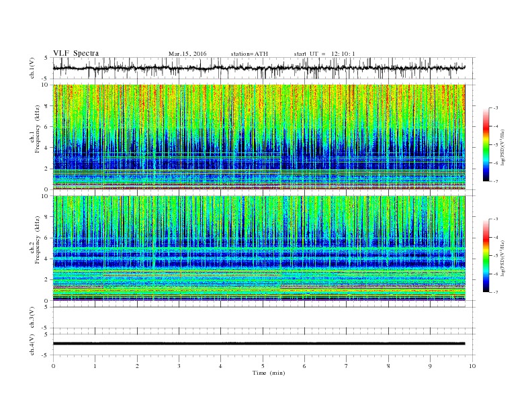This screenshot has height=411, width=532.
Task: Click the "start UT = 12:10:1" label
Action: 324,54
